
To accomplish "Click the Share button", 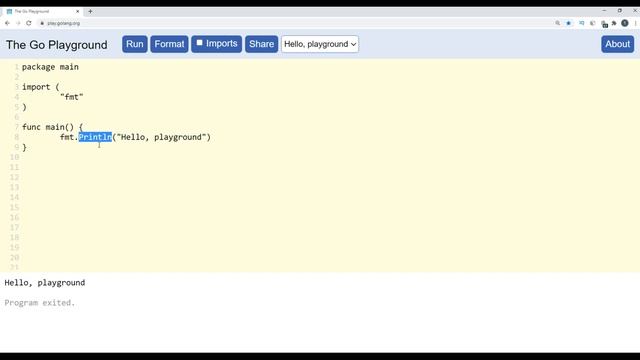I will [261, 44].
